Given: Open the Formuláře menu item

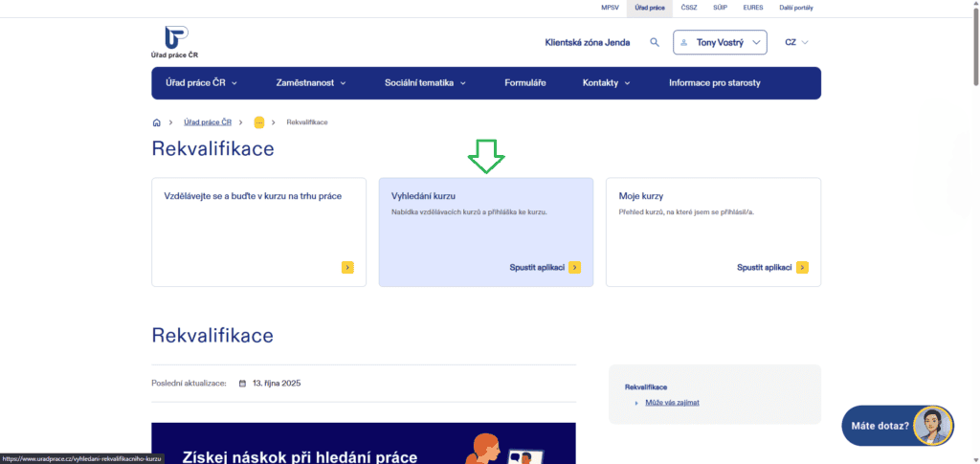Looking at the screenshot, I should 525,83.
